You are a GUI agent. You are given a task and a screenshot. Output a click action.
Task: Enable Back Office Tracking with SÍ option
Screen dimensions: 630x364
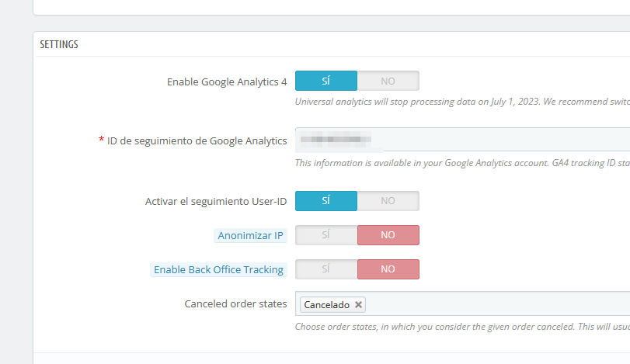326,269
